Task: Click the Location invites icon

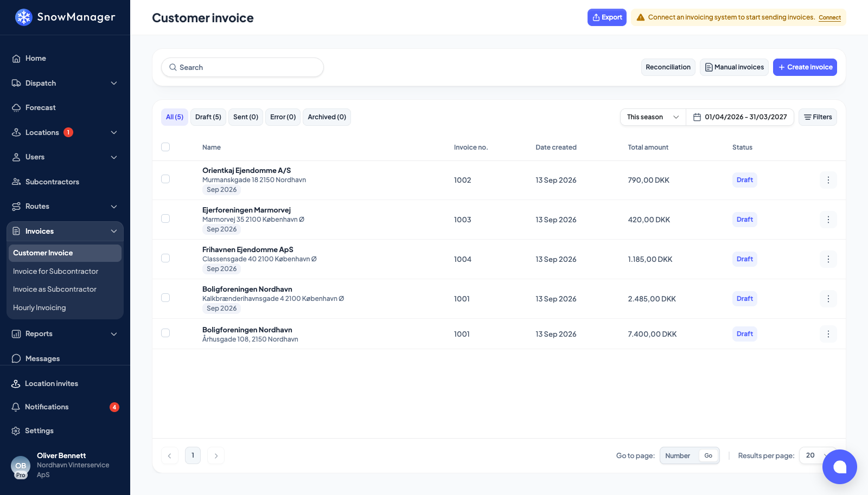Action: [16, 383]
